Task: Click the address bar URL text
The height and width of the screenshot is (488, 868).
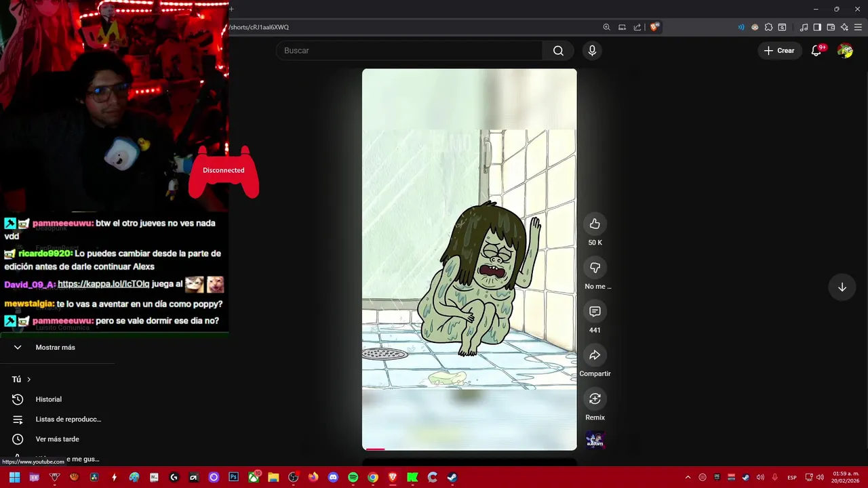Action: coord(259,27)
